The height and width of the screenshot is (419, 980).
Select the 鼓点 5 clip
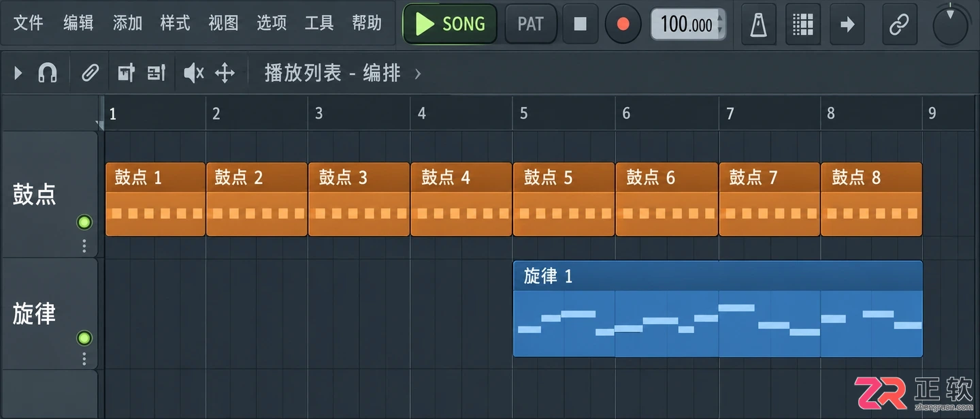click(x=564, y=199)
